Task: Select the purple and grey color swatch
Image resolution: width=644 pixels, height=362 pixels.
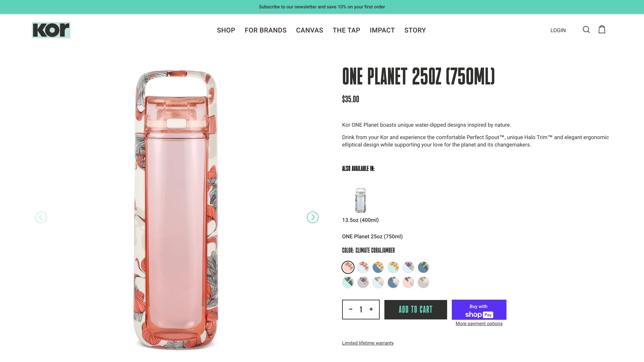Action: [x=363, y=282]
